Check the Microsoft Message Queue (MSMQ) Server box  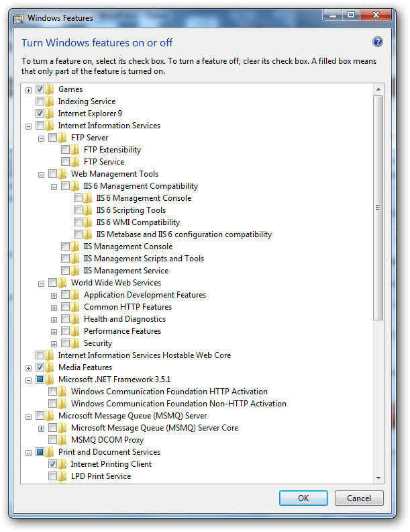40,416
